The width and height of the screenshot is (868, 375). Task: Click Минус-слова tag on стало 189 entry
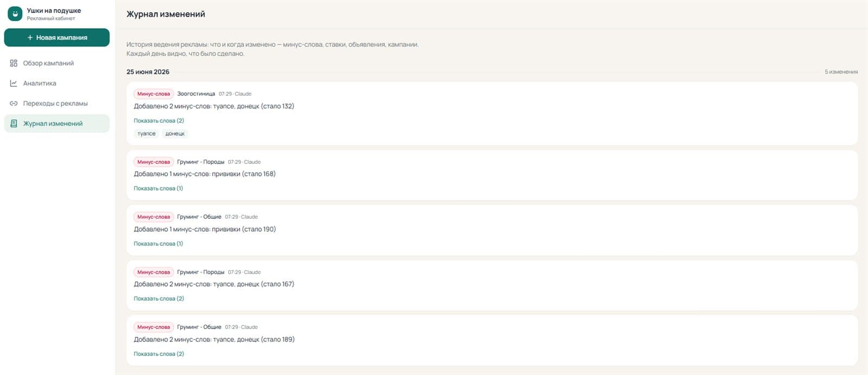(154, 327)
